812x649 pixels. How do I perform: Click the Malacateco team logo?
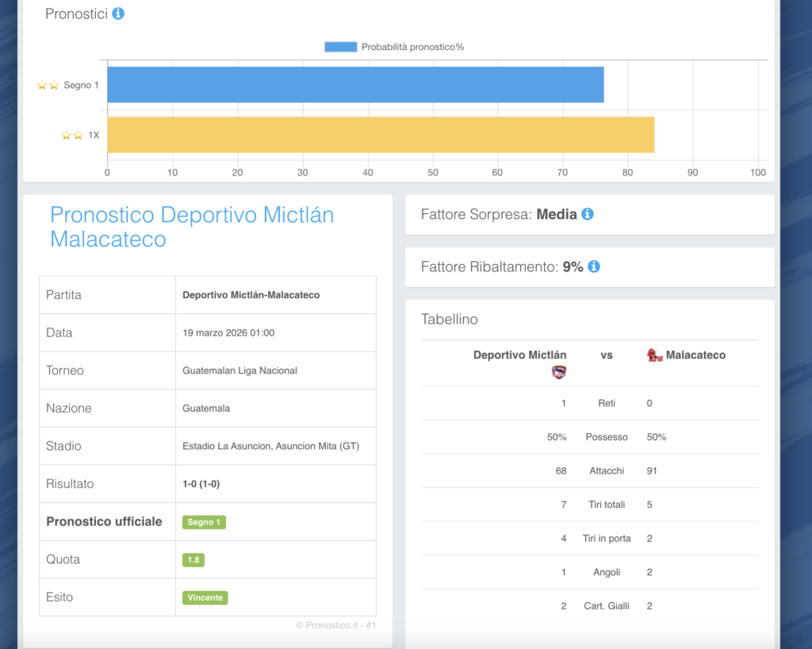click(654, 355)
